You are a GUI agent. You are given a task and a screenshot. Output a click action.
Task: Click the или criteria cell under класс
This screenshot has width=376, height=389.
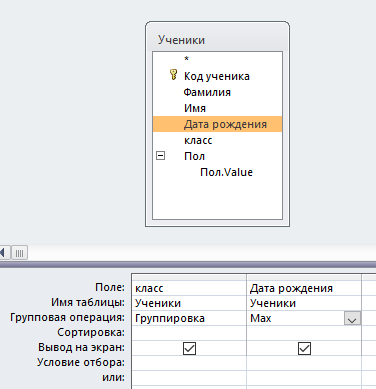[x=189, y=378]
